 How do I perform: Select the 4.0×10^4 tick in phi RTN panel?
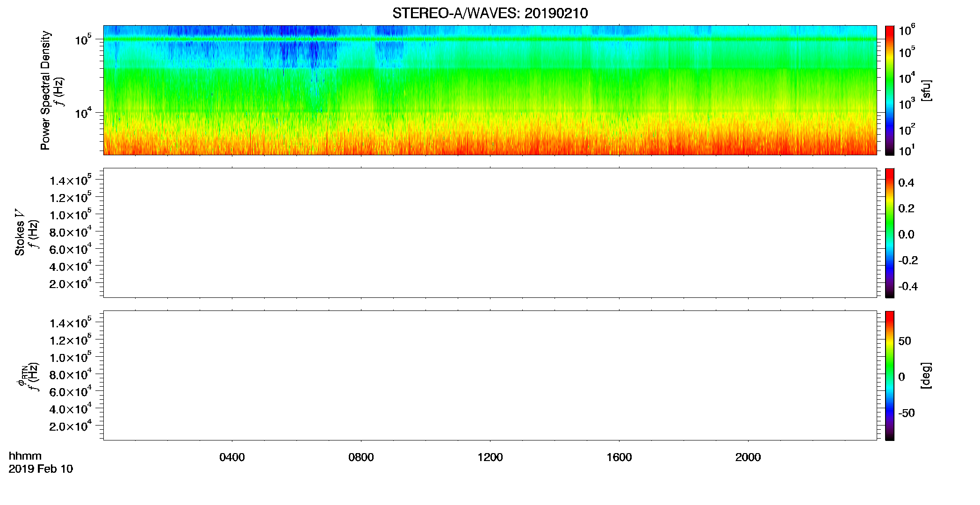(x=71, y=409)
